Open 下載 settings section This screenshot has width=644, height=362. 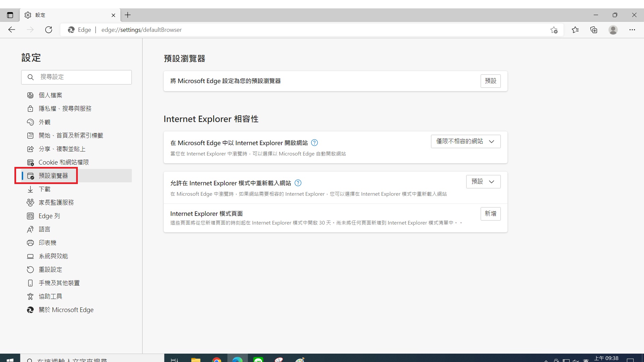(x=76, y=189)
